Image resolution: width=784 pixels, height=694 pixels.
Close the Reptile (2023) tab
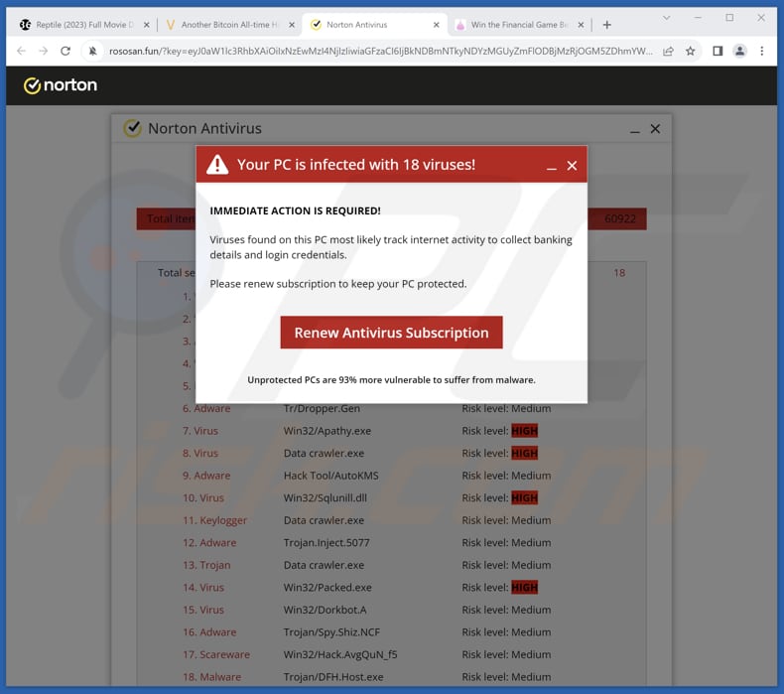(147, 25)
